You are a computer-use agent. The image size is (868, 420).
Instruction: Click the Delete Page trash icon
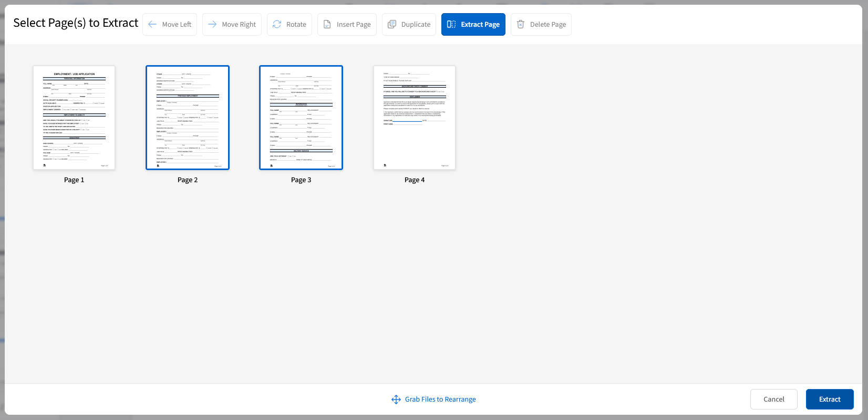[x=521, y=24]
